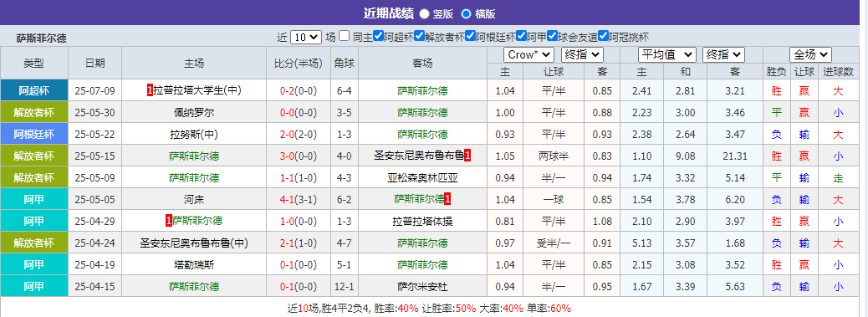The image size is (868, 317).
Task: Click the 进球数 column header
Action: (838, 71)
